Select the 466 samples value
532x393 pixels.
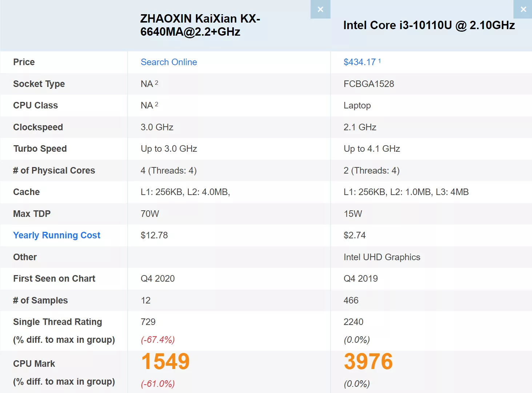click(x=351, y=300)
